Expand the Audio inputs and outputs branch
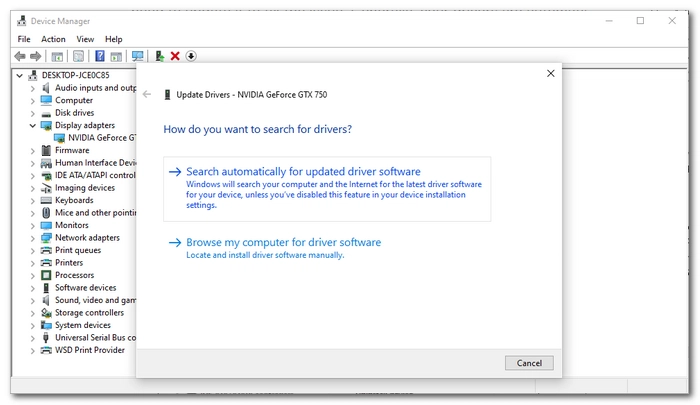Viewport: 700px width, 405px height. (x=32, y=88)
